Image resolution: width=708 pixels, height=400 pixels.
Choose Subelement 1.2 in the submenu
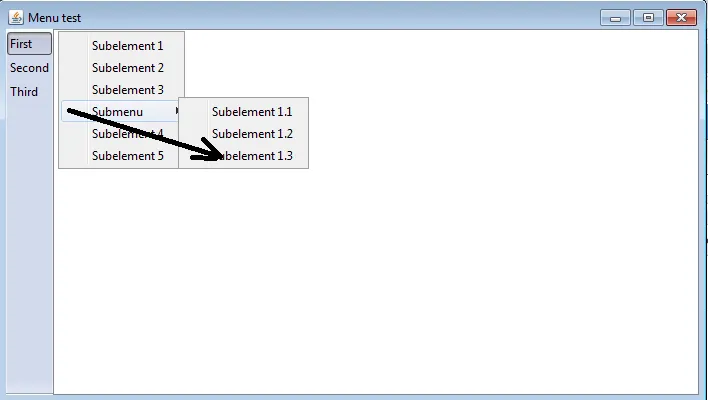[x=244, y=134]
